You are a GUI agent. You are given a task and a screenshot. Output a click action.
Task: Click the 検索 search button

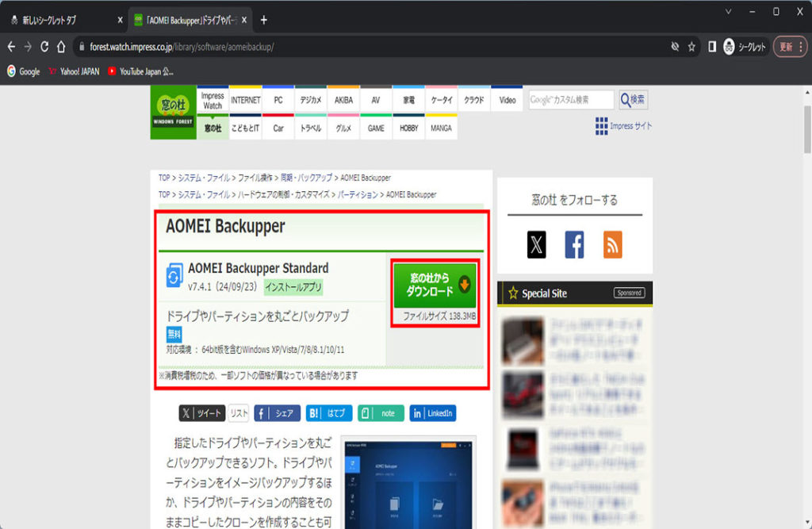point(633,100)
